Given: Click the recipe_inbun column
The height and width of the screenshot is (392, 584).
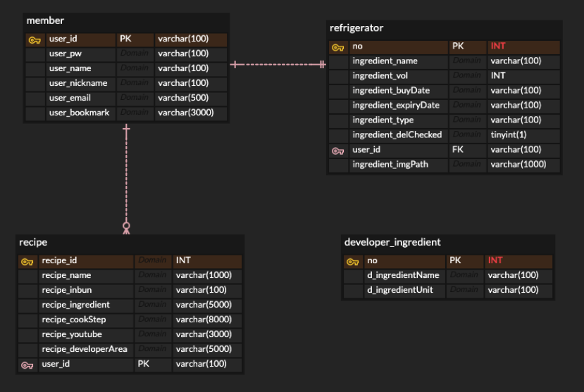Looking at the screenshot, I should 67,290.
